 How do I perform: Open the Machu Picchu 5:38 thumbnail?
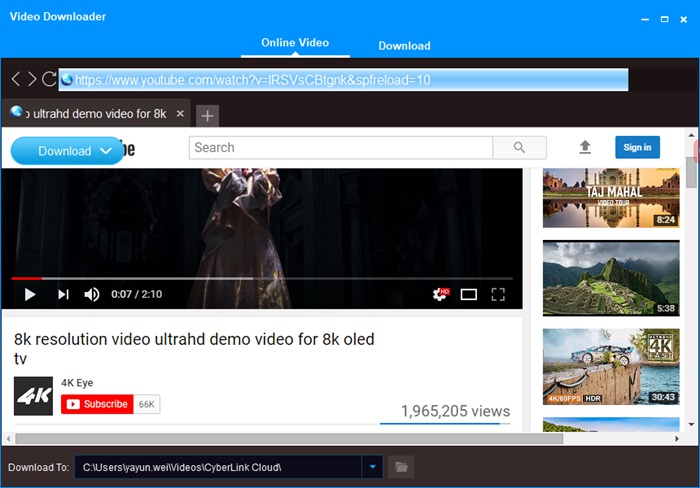click(611, 278)
